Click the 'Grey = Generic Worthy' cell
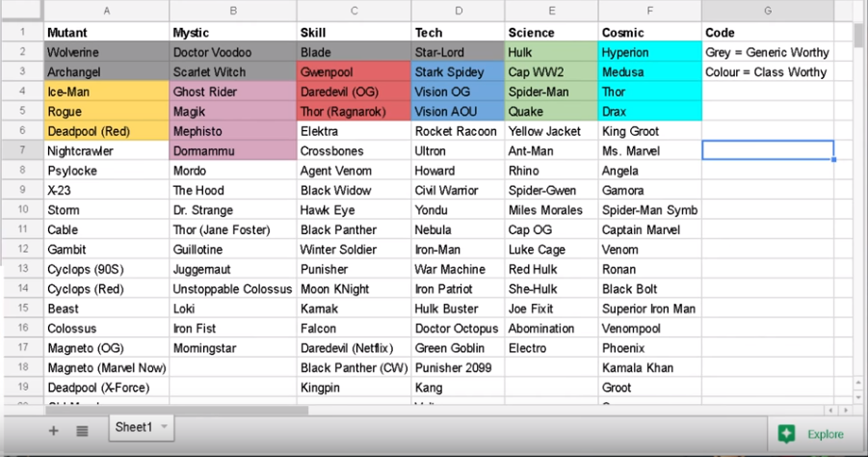The width and height of the screenshot is (868, 457). click(x=768, y=52)
